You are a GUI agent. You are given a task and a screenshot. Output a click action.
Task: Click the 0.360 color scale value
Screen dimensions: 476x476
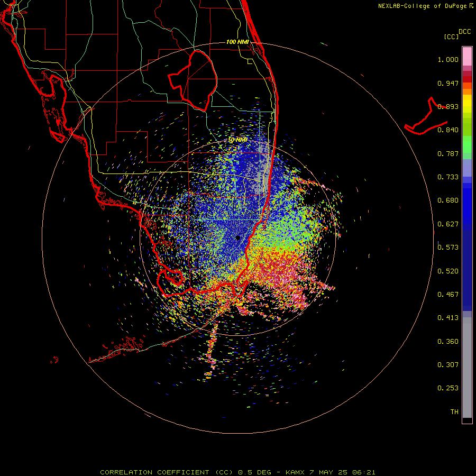pos(448,342)
